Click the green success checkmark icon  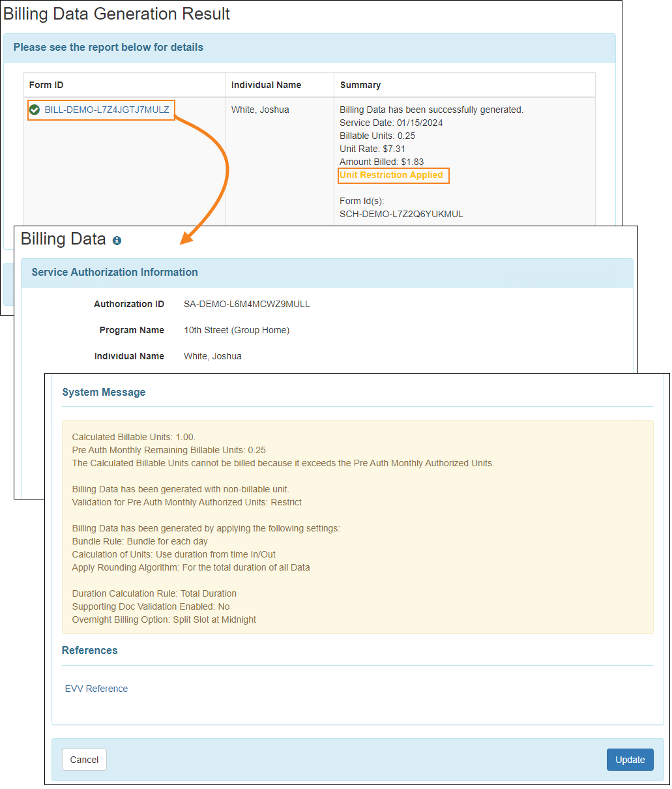pyautogui.click(x=35, y=110)
